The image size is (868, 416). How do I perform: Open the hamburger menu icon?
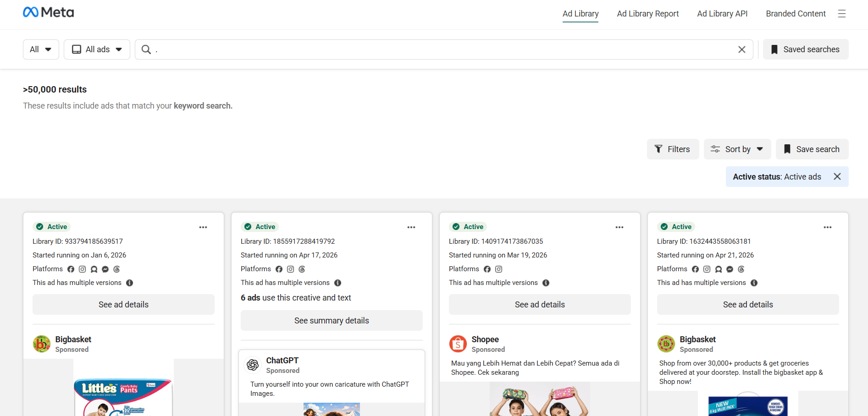coord(842,14)
